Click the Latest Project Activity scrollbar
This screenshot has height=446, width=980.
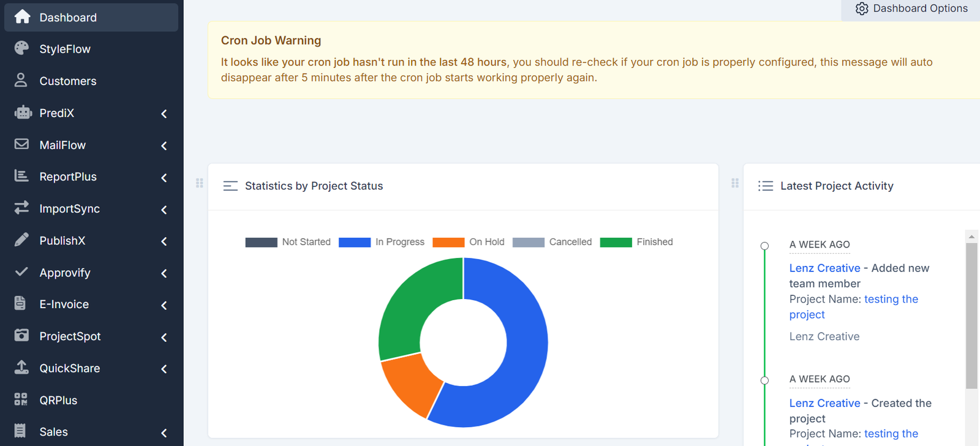coord(971,316)
